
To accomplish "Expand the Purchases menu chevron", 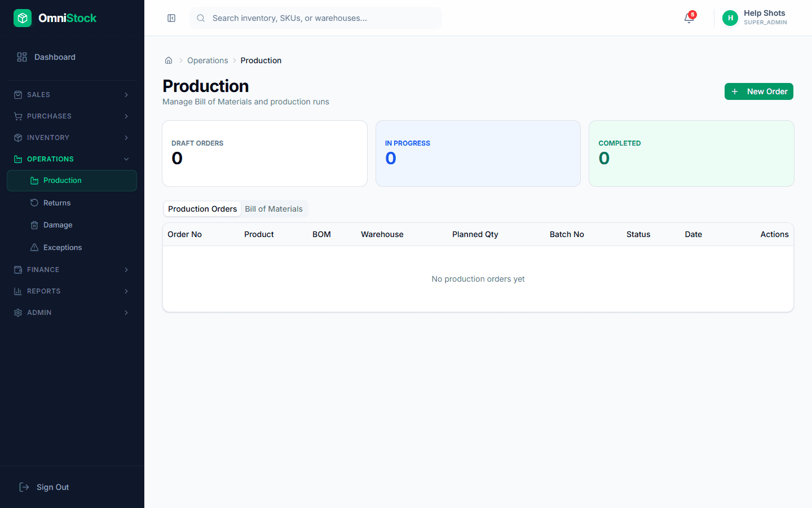I will click(126, 116).
